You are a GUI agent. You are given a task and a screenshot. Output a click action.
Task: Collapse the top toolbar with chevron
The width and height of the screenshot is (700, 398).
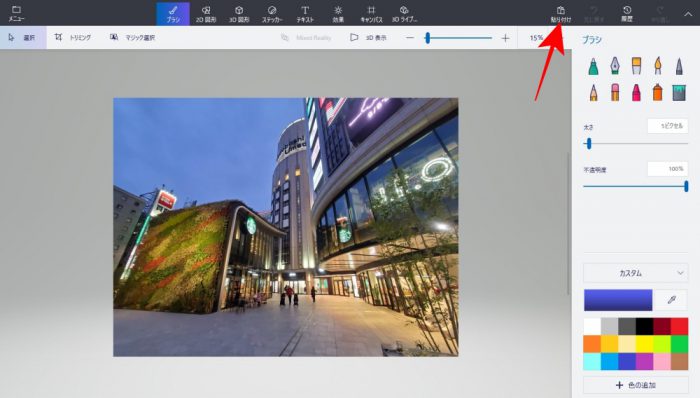coord(688,14)
